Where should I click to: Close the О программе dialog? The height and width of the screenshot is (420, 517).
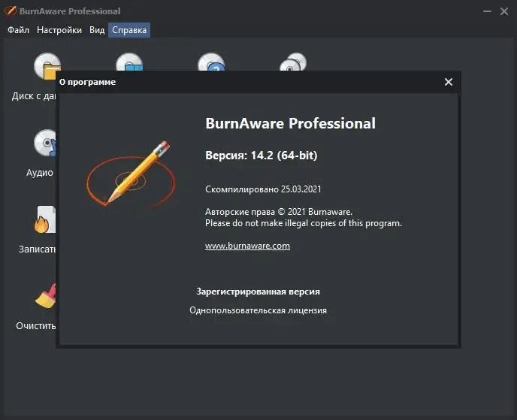[x=449, y=82]
